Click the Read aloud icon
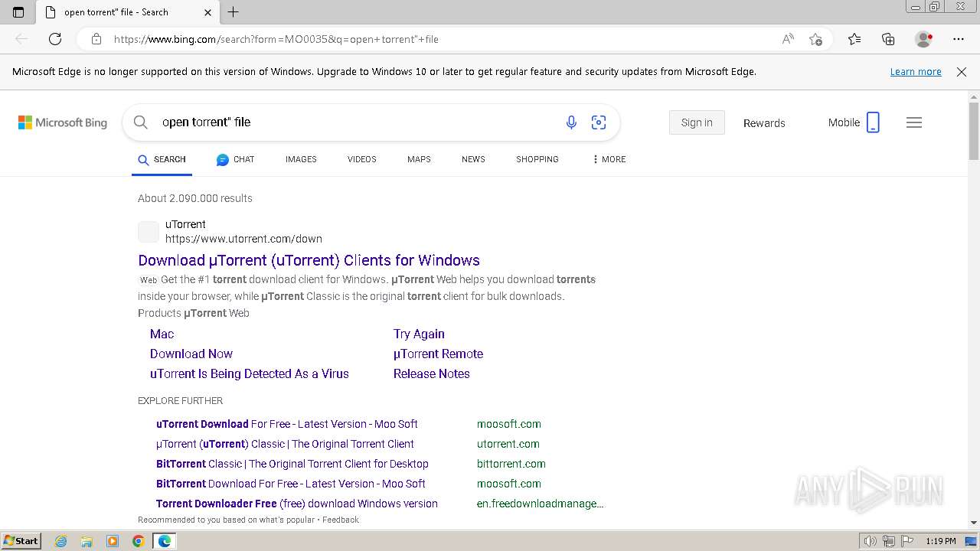This screenshot has height=551, width=980. [x=788, y=39]
